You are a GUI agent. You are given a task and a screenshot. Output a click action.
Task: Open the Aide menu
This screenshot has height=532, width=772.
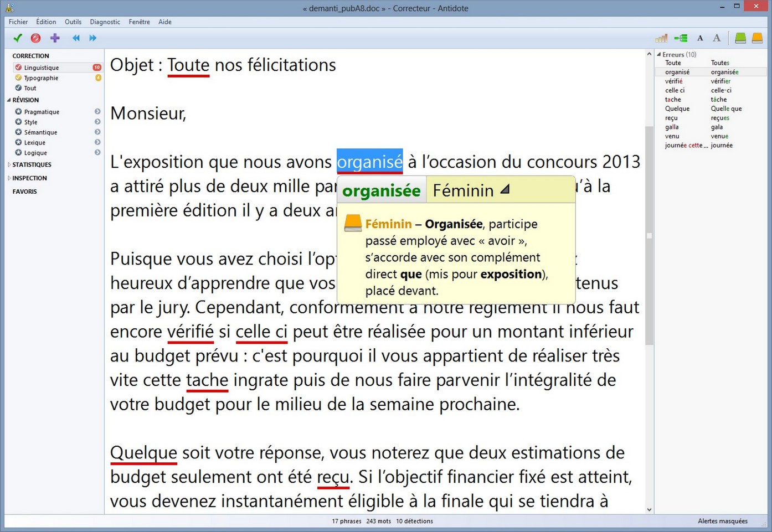click(165, 22)
